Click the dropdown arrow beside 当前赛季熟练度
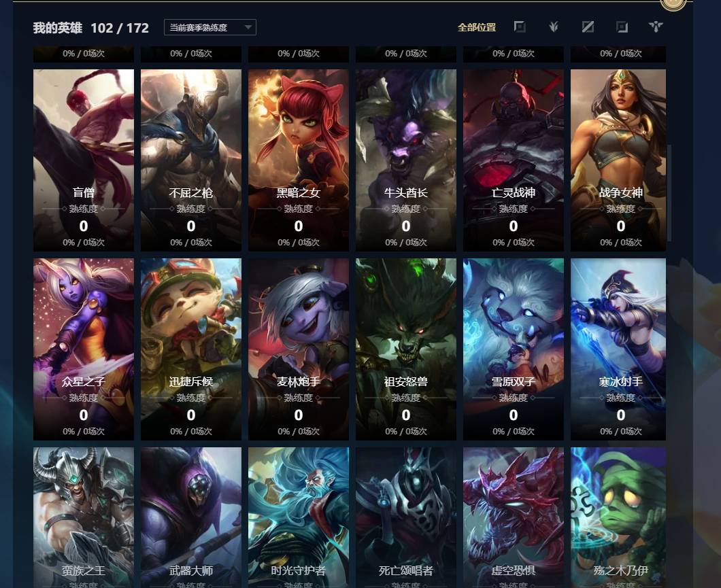This screenshot has height=588, width=721. (x=248, y=28)
